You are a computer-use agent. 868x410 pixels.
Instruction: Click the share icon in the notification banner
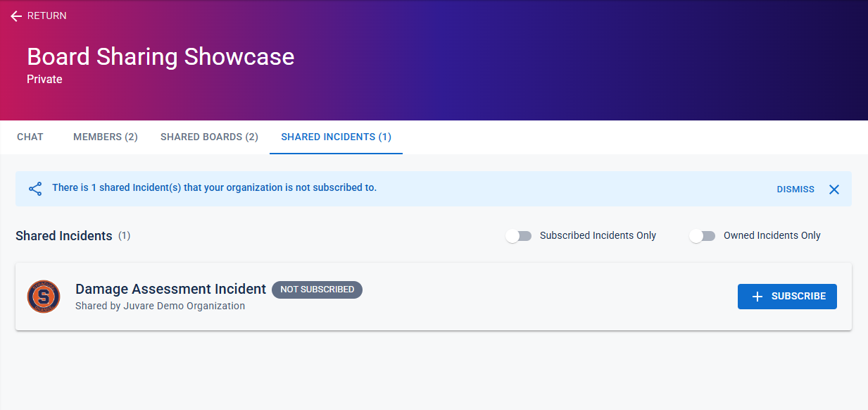click(35, 189)
